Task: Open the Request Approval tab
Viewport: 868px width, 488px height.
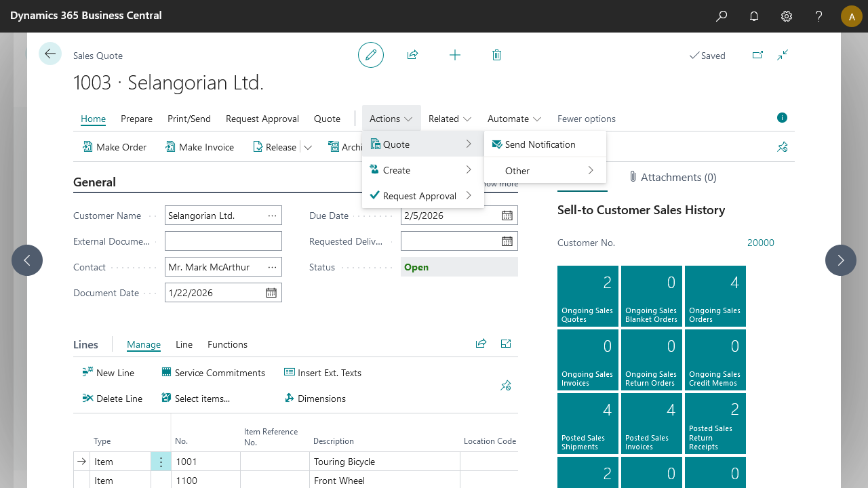Action: pos(262,119)
